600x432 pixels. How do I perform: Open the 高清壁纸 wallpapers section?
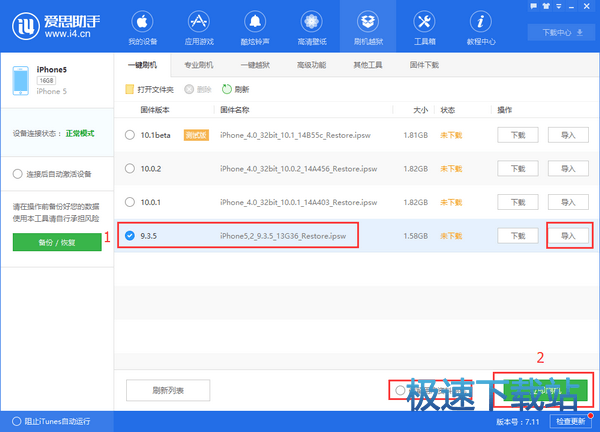[x=311, y=28]
